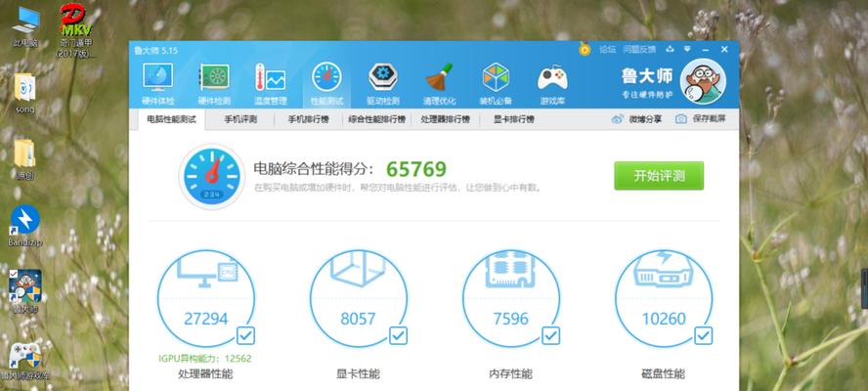Switch to the 处理器排行榜 tab
The height and width of the screenshot is (391, 868).
[x=445, y=119]
